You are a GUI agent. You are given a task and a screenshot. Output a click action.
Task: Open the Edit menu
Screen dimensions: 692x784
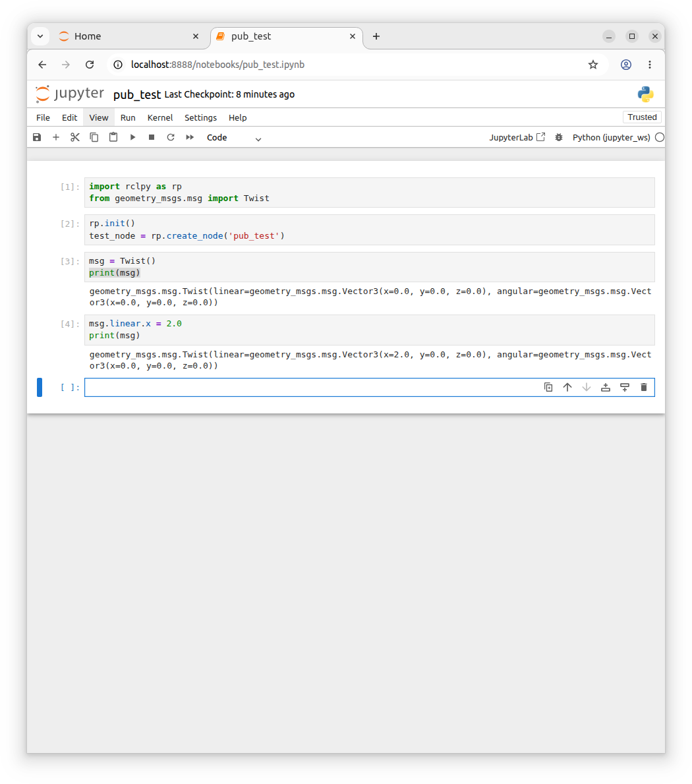pos(69,117)
